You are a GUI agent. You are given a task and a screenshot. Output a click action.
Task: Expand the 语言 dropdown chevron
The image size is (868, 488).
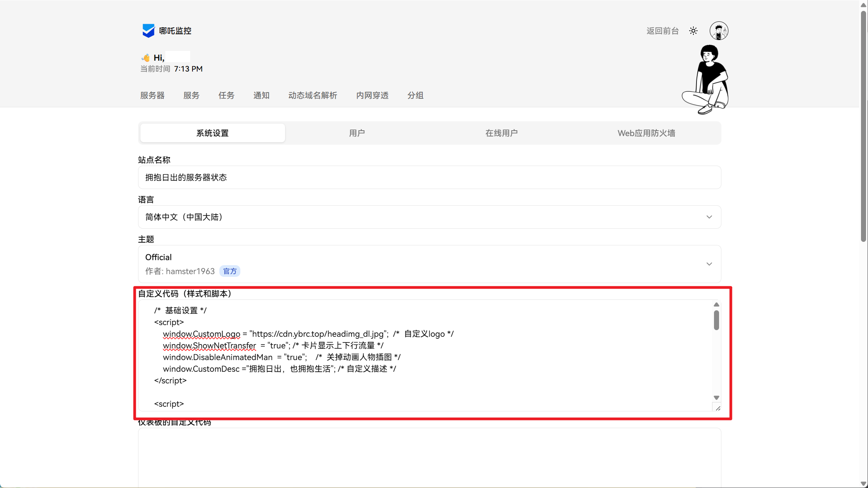709,217
